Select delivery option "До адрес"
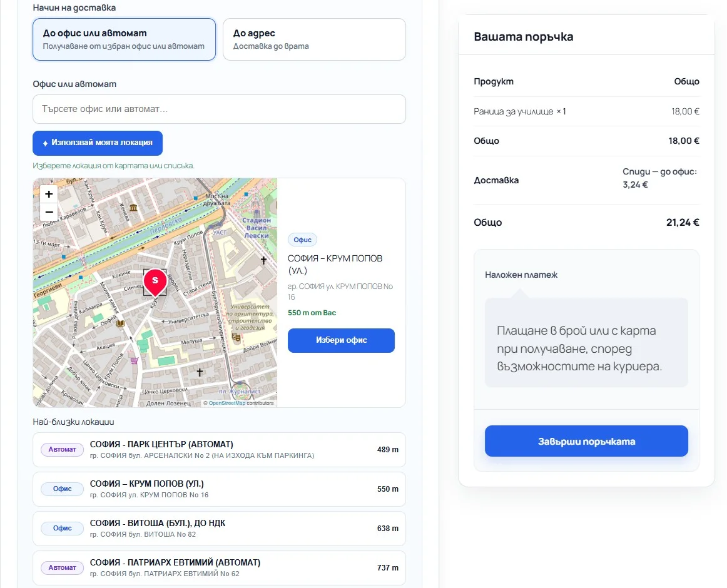 point(314,39)
